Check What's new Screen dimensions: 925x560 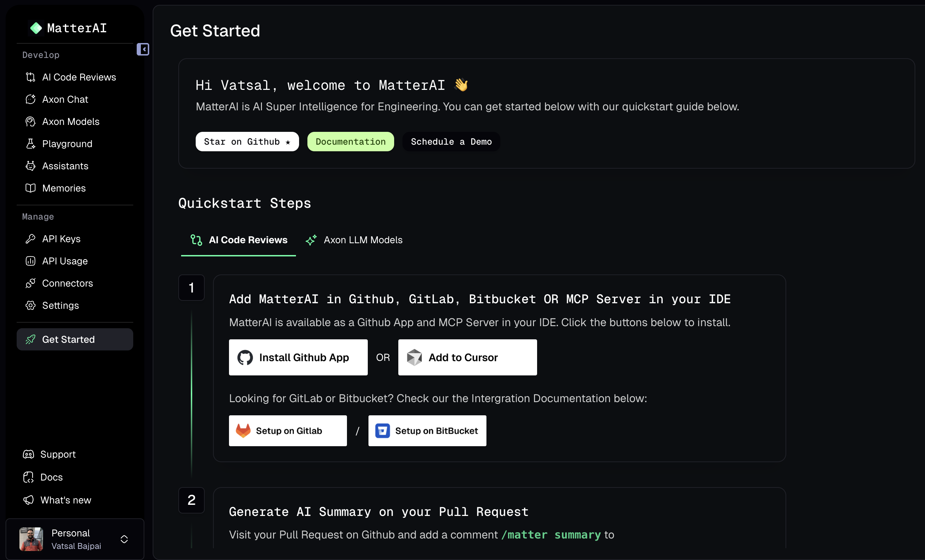tap(65, 500)
